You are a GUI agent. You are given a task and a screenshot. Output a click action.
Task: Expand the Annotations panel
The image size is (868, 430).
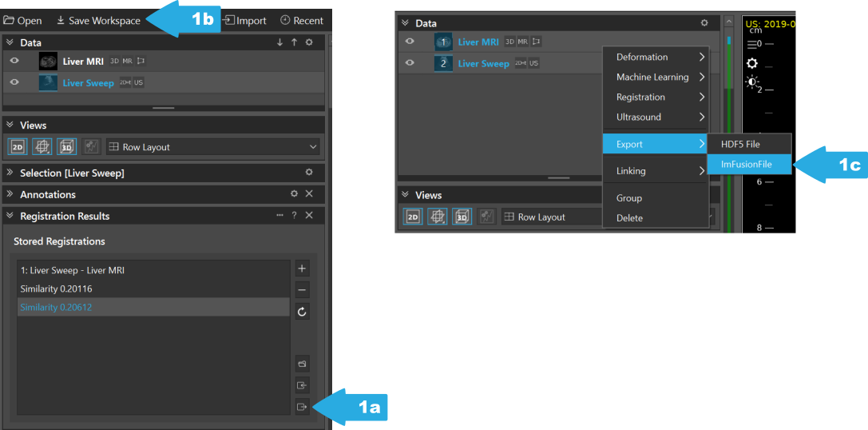coord(10,194)
